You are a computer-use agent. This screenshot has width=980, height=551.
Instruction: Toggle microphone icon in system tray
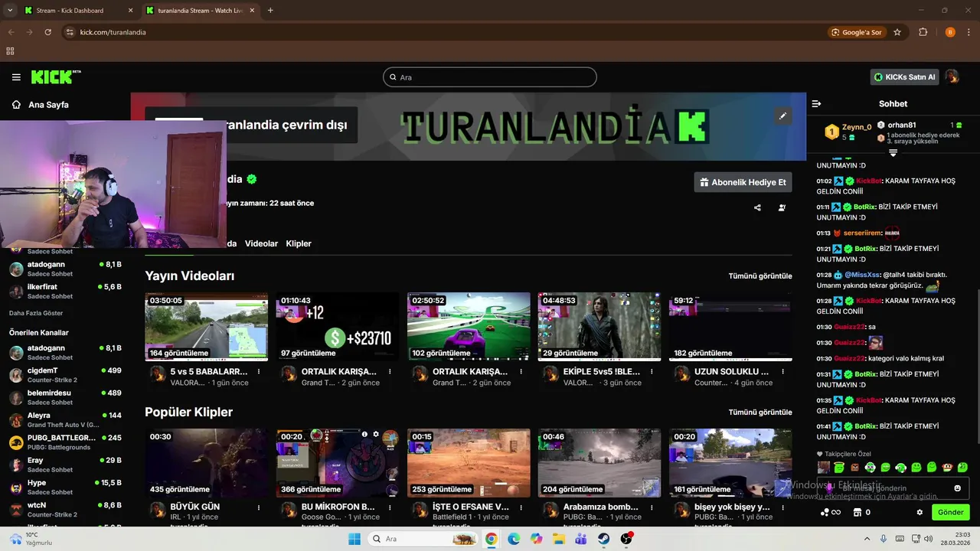coord(883,539)
